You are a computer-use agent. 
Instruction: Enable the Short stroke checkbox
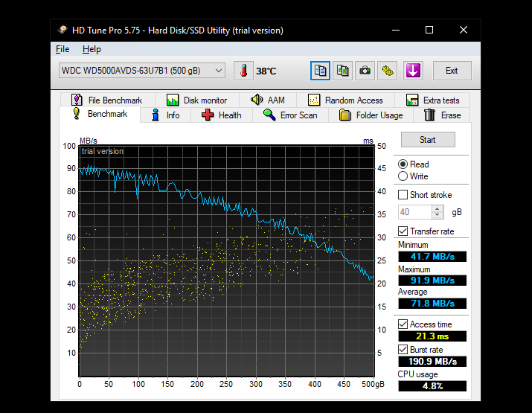coord(403,195)
